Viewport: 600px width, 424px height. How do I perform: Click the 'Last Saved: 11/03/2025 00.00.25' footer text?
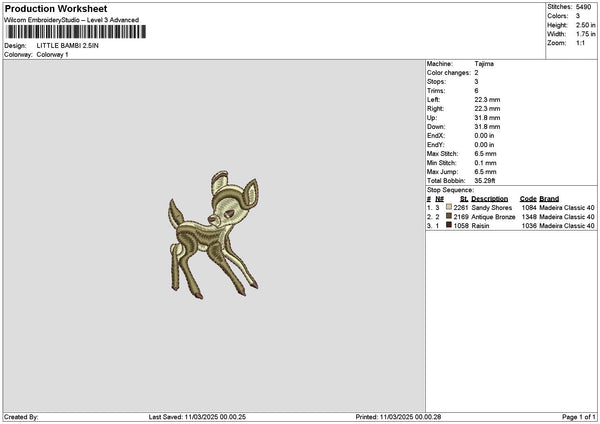pos(197,417)
